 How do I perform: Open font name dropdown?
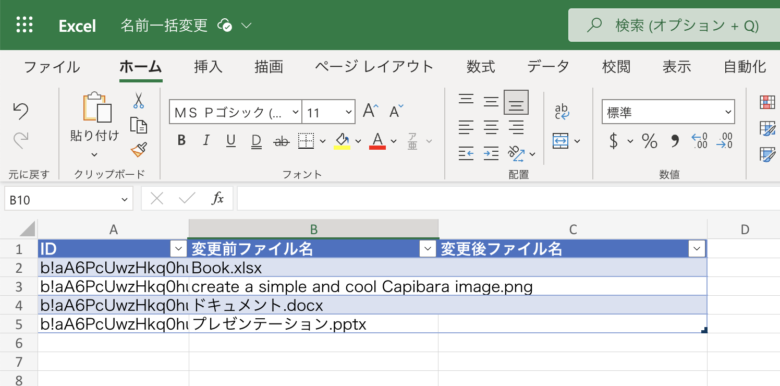pos(295,112)
